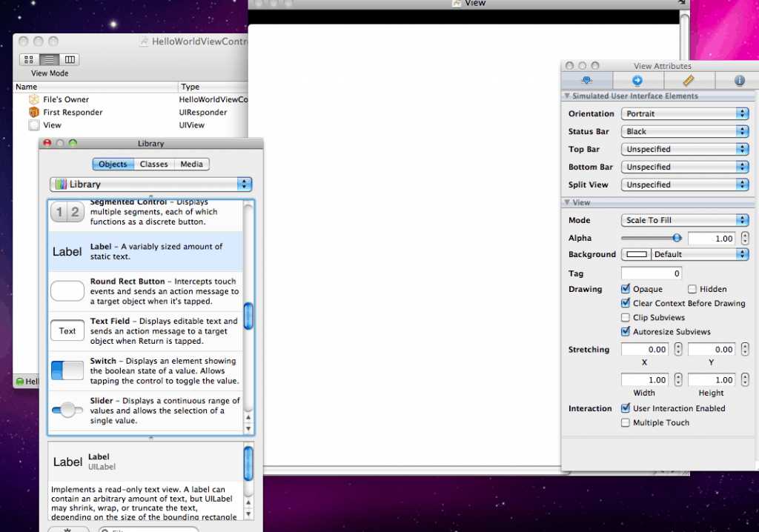This screenshot has height=532, width=759.
Task: Click the Background color well
Action: click(636, 255)
